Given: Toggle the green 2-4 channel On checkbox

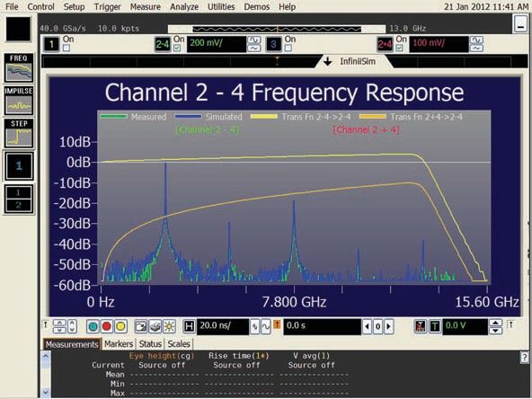Looking at the screenshot, I should 177,48.
